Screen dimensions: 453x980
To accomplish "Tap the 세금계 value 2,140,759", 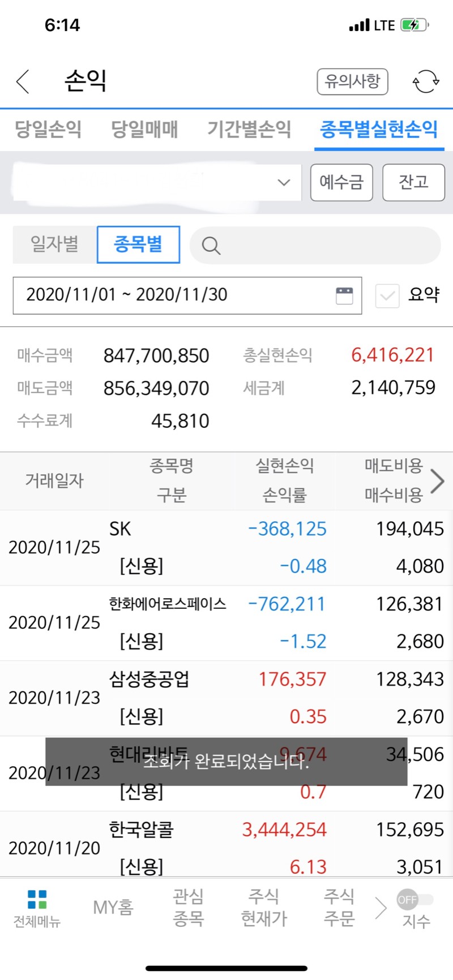I will click(x=394, y=388).
